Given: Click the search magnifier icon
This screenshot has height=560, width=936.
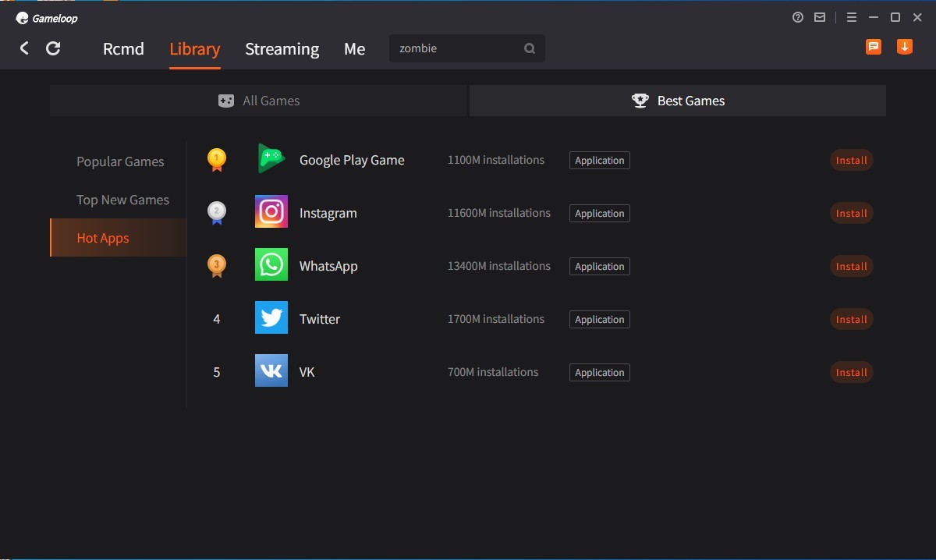Looking at the screenshot, I should coord(530,48).
